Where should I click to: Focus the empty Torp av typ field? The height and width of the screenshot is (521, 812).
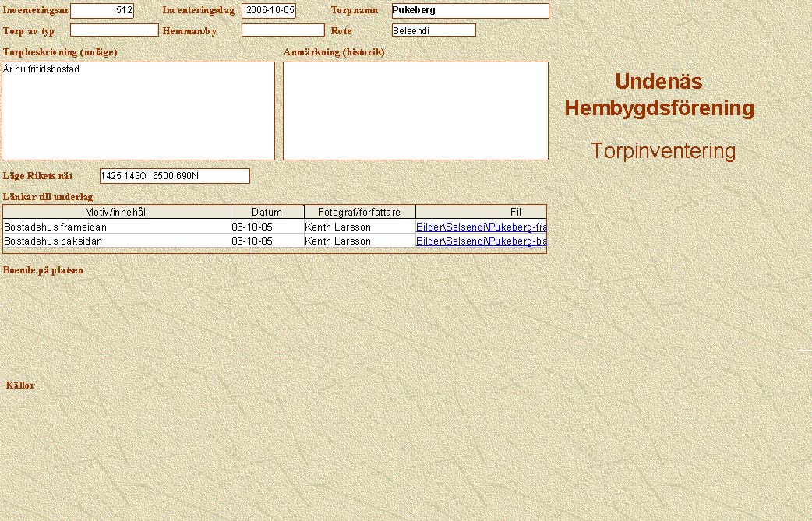coord(114,30)
